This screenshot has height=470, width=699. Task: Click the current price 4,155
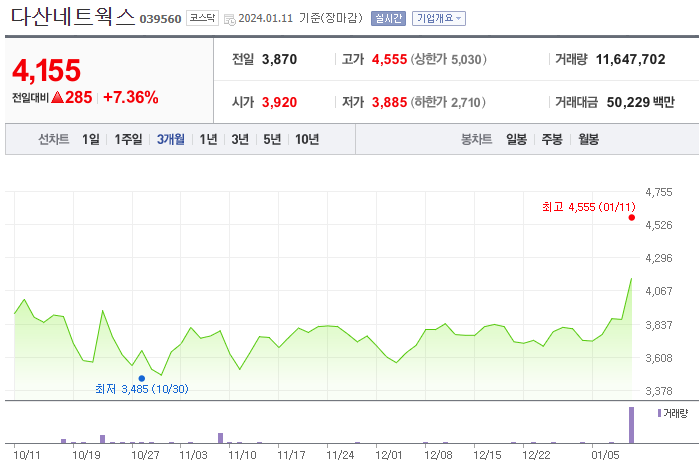pos(46,70)
